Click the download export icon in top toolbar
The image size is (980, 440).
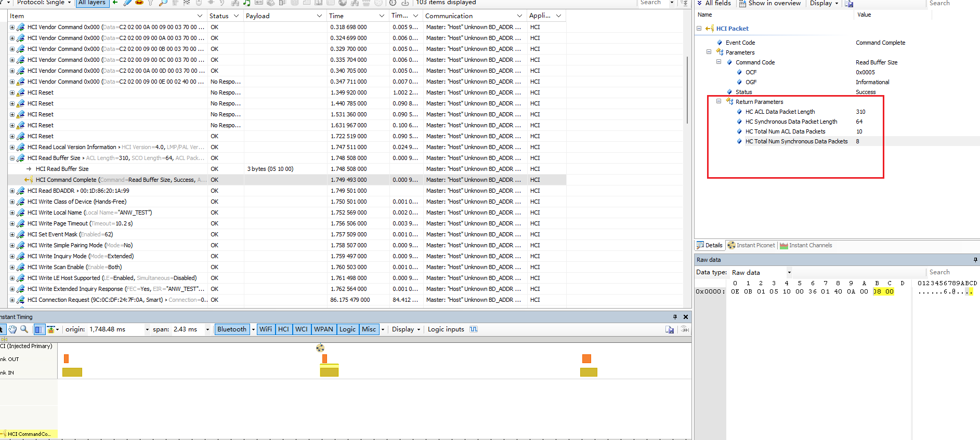coord(405,3)
